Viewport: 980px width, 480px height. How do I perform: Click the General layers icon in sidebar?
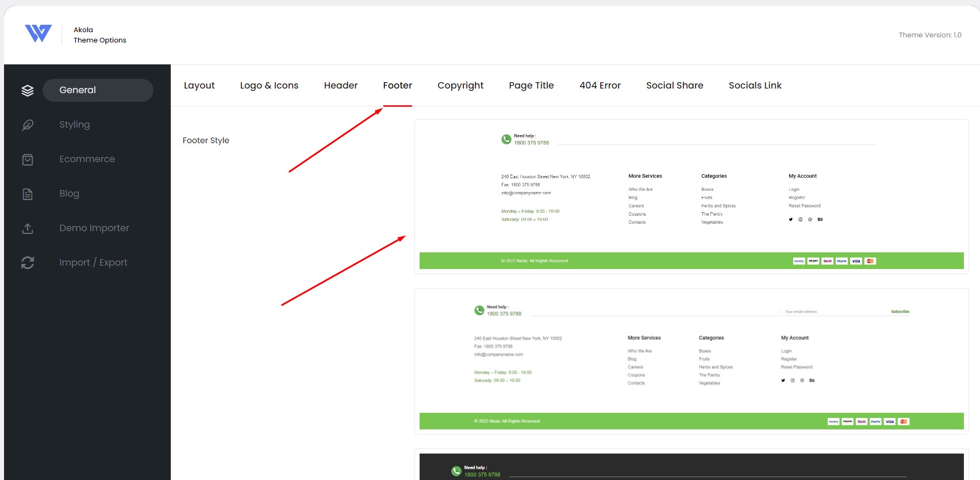point(28,90)
